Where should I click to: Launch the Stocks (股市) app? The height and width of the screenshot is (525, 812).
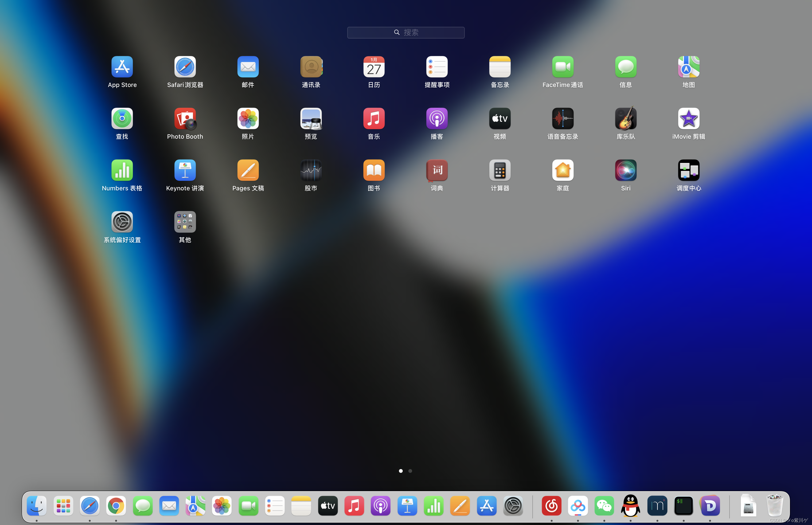tap(311, 170)
